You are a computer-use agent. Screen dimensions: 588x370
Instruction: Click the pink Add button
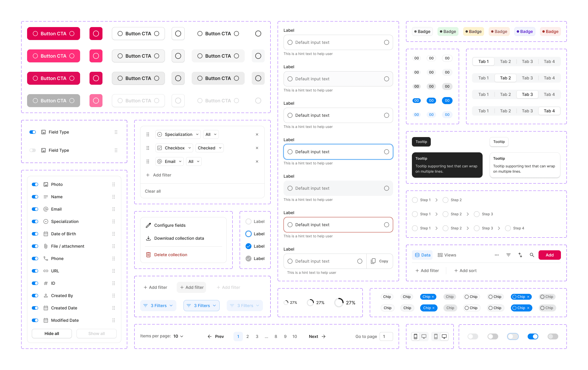click(549, 255)
